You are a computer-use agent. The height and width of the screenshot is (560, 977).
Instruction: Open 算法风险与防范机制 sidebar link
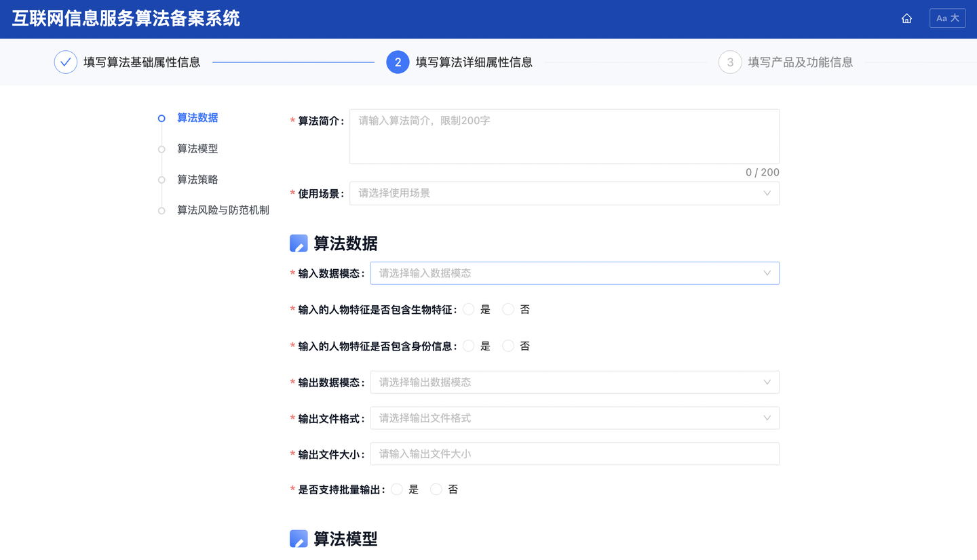(223, 210)
